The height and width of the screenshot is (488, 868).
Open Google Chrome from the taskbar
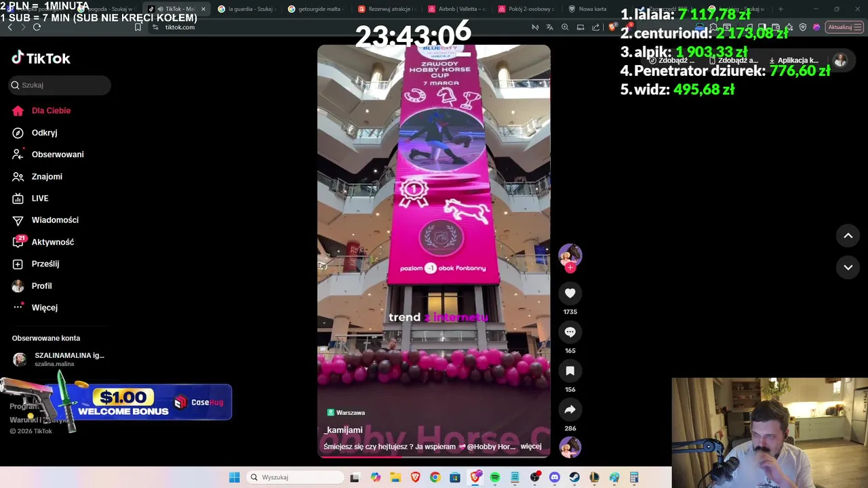coord(435,477)
